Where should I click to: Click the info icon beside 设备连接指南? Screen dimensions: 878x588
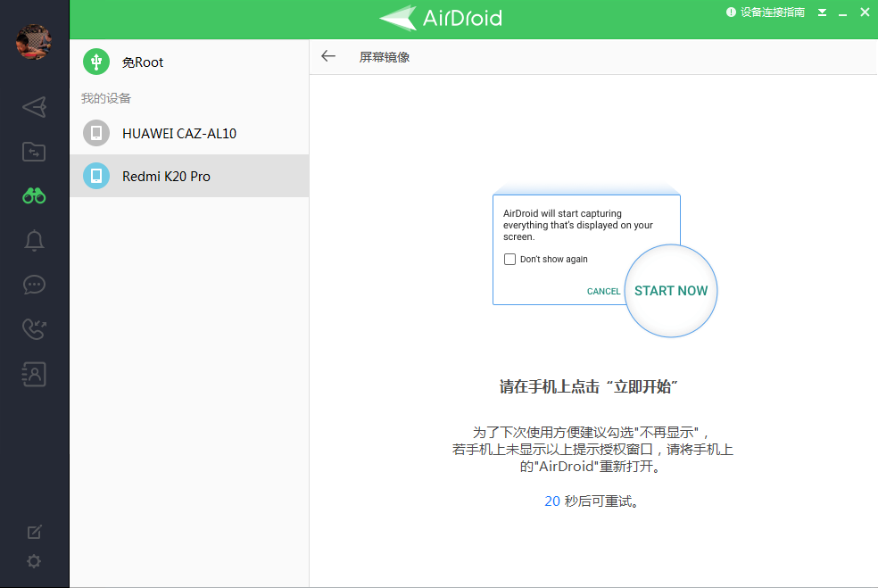731,12
